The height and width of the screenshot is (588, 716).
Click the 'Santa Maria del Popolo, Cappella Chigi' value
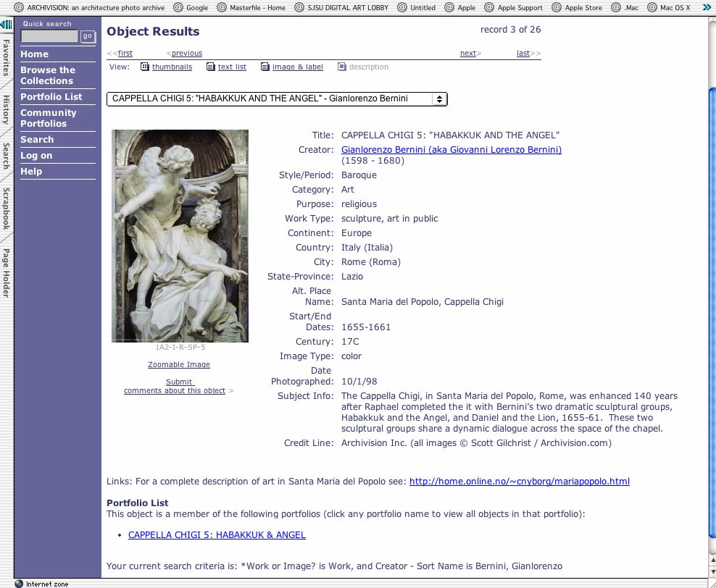[x=422, y=301]
